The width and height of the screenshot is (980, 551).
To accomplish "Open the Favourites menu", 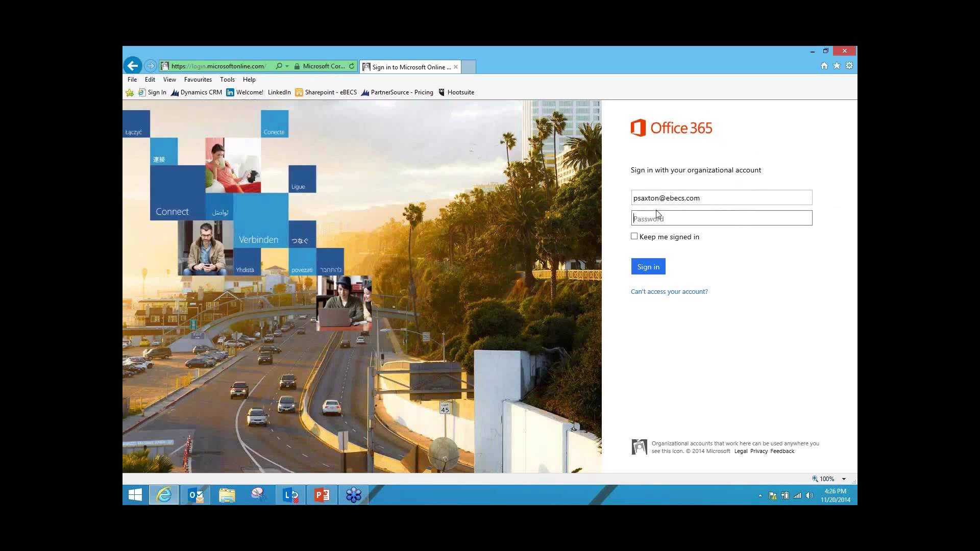I will (x=198, y=80).
